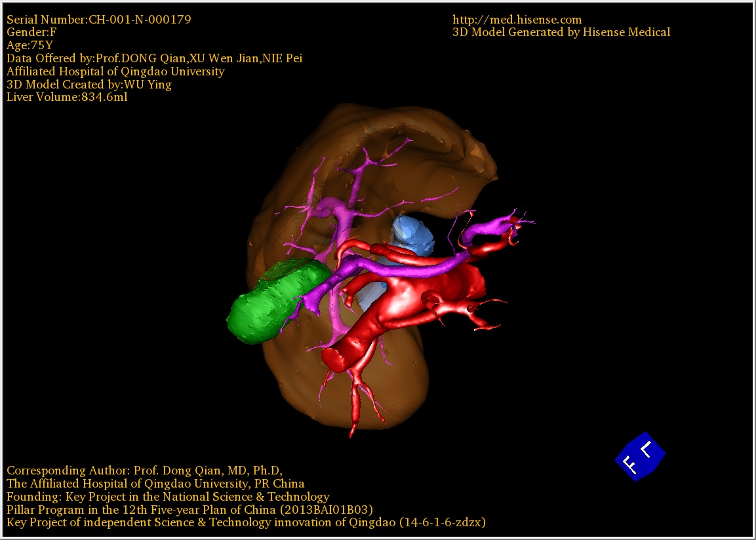The image size is (756, 540).
Task: Click '3D Model Created by:WU Ying'
Action: (x=89, y=85)
